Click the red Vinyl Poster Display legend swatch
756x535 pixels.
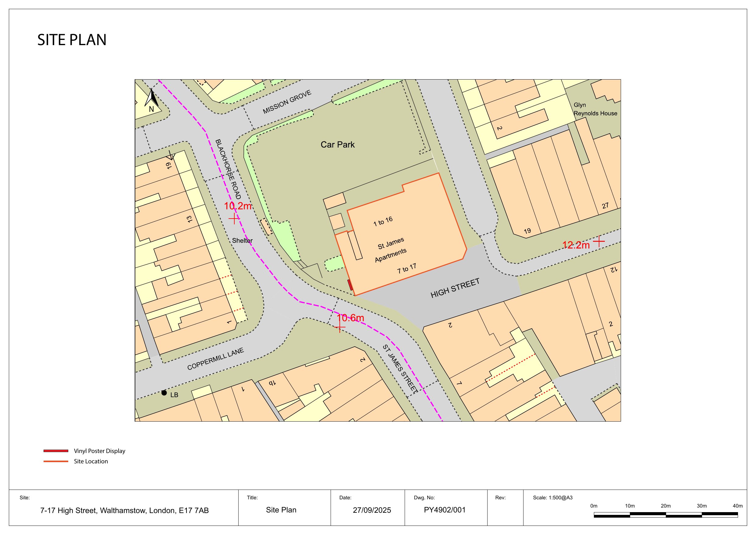click(56, 451)
